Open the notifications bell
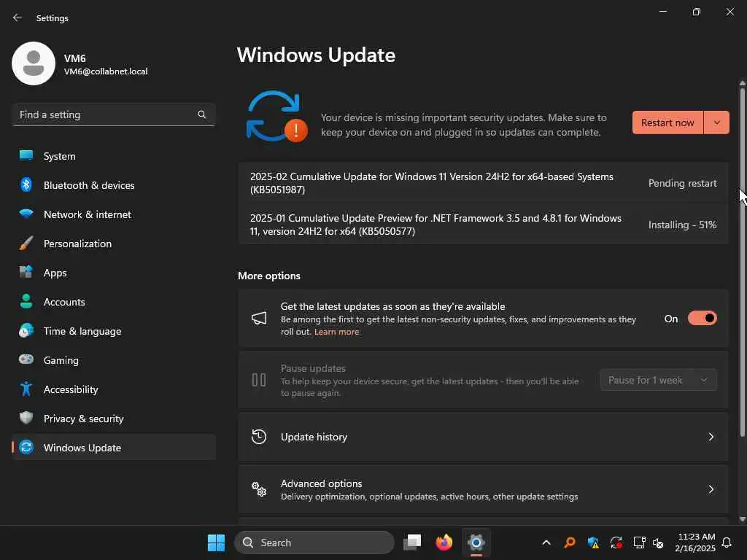This screenshot has height=560, width=747. coord(727,542)
